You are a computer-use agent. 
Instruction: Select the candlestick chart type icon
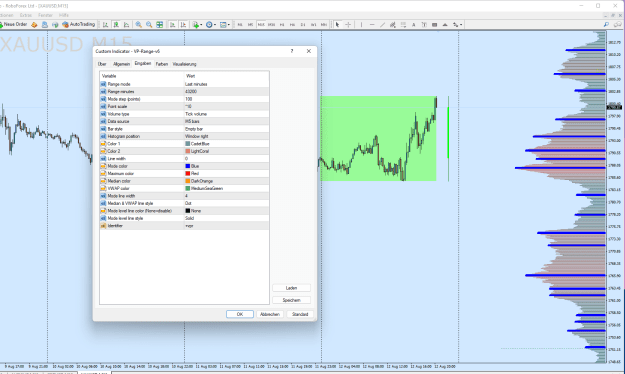pos(116,25)
